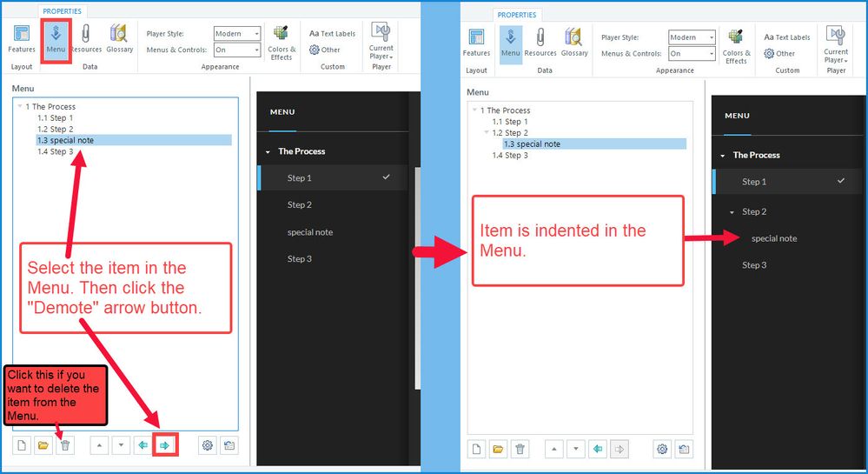
Task: Open Player Style Modern dropdown, right screenshot
Action: pyautogui.click(x=692, y=37)
